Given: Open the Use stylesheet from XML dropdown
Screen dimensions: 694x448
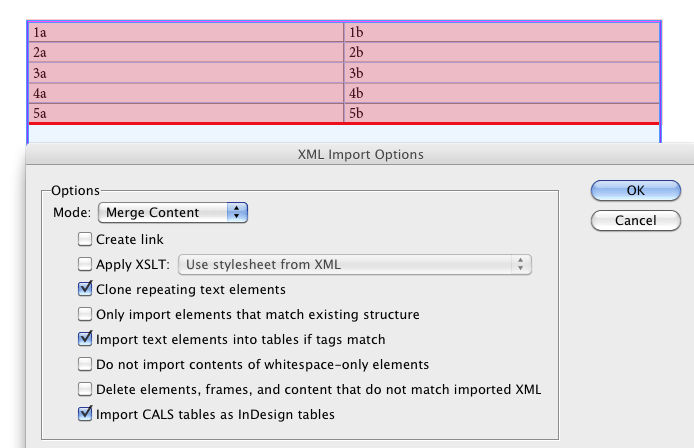Looking at the screenshot, I should pos(355,264).
